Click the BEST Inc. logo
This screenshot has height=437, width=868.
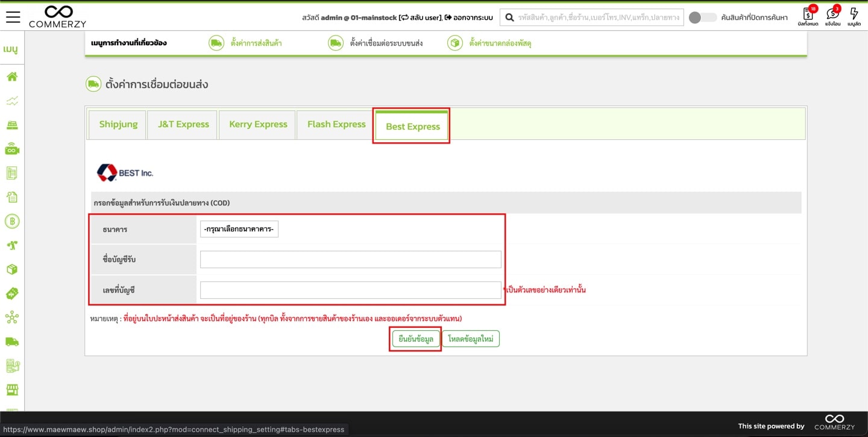coord(125,173)
